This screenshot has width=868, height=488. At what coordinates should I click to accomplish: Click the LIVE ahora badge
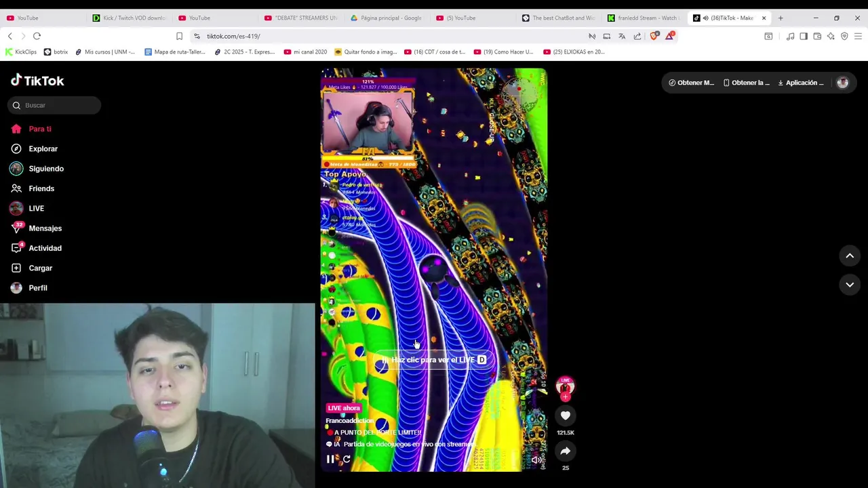coord(344,408)
